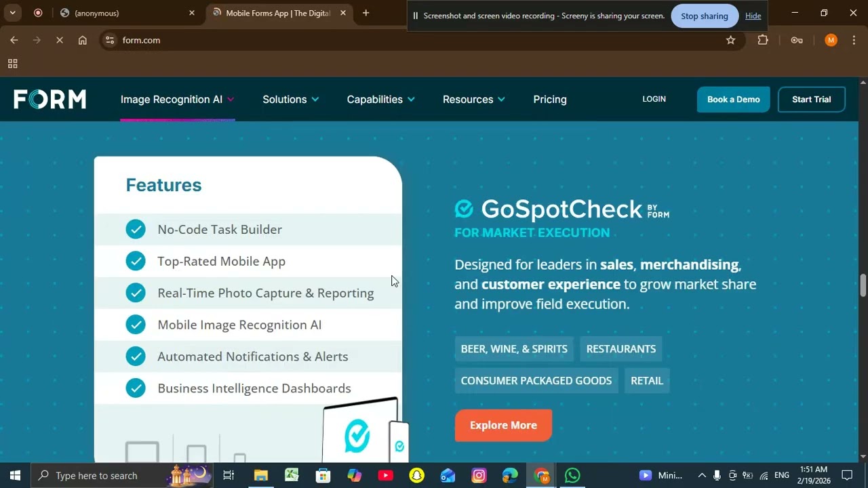Select the Consumer Packaged Goods tag
The image size is (868, 488).
tap(536, 381)
